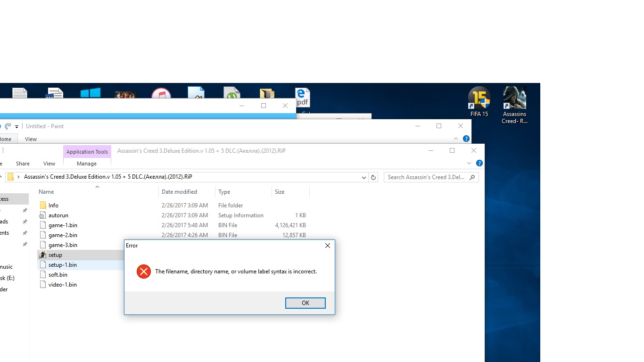Open Paint help via the blue question mark
Viewport: 644px width, 362px height.
[x=466, y=139]
